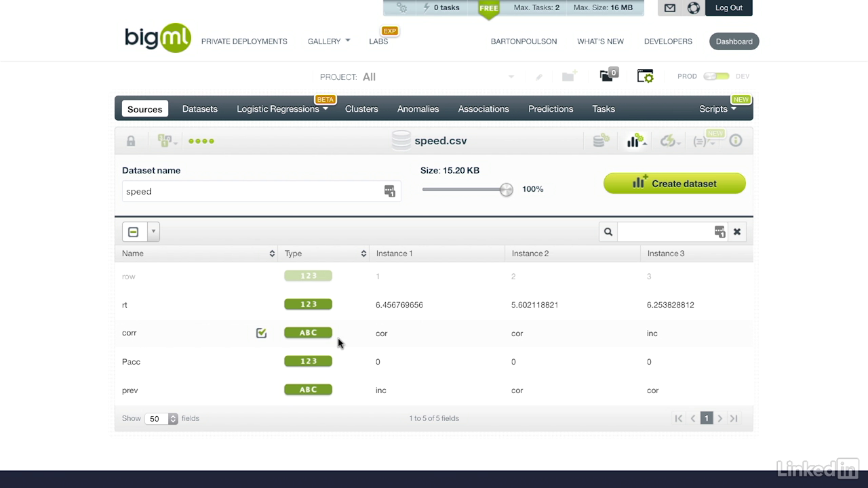
Task: Switch to the Datasets tab
Action: click(200, 108)
